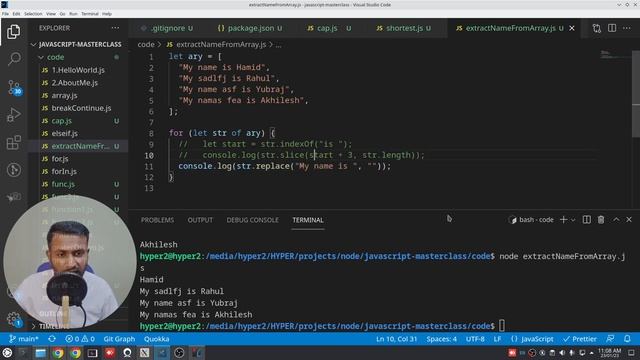Click Quokka in status bar
The width and height of the screenshot is (640, 360).
pos(156,339)
